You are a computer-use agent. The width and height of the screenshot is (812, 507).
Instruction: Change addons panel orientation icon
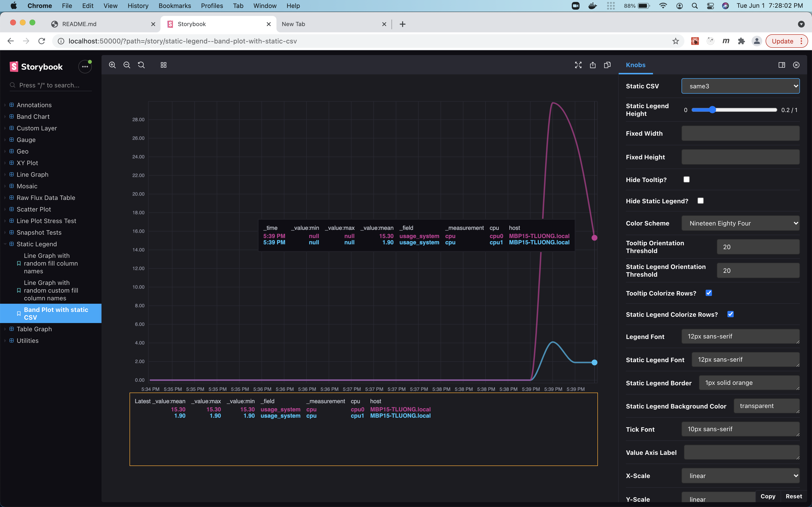pyautogui.click(x=782, y=65)
